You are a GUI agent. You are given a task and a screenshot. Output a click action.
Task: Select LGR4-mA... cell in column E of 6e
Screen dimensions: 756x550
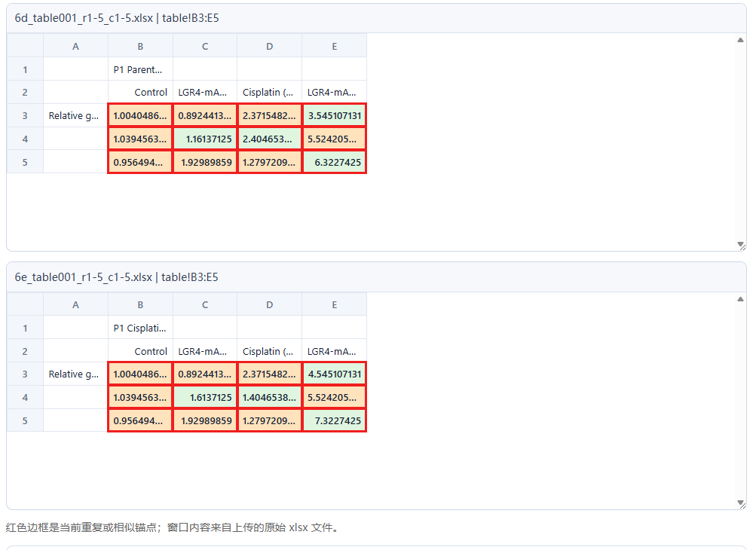334,351
